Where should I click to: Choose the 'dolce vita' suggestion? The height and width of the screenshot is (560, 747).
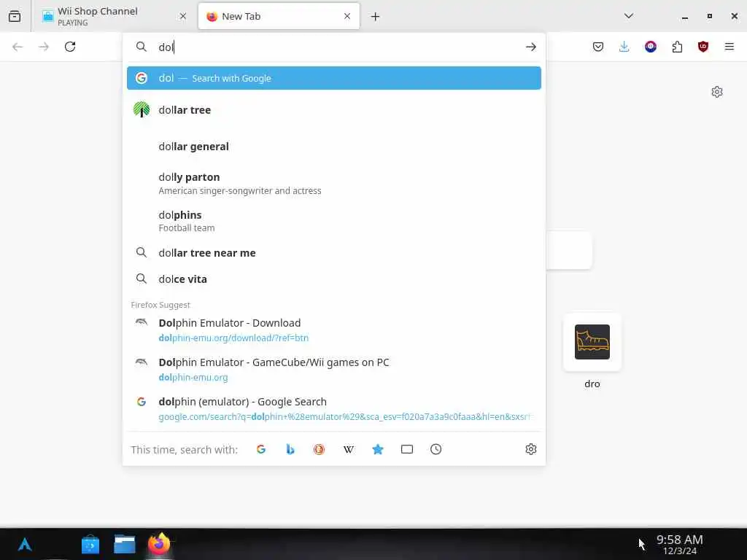click(334, 279)
